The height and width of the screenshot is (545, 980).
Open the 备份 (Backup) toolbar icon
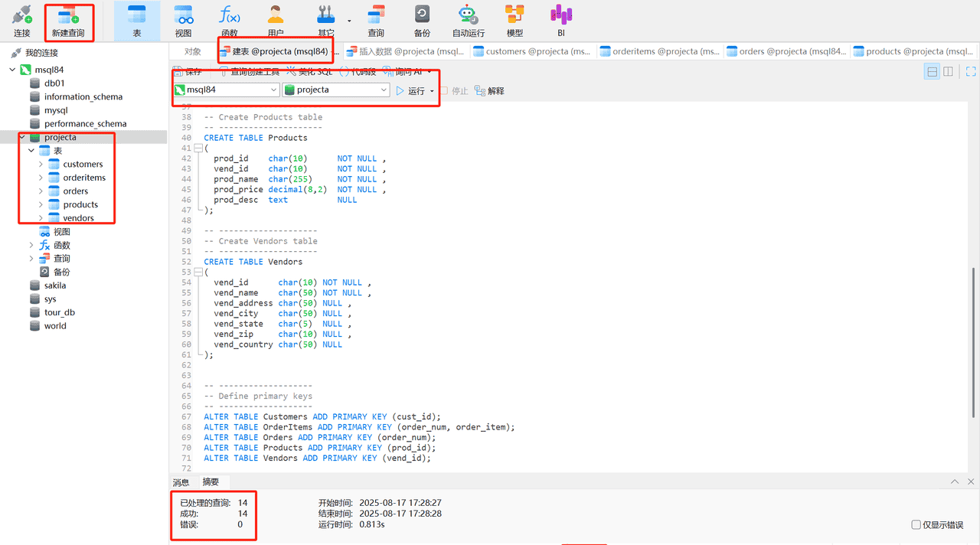tap(422, 21)
